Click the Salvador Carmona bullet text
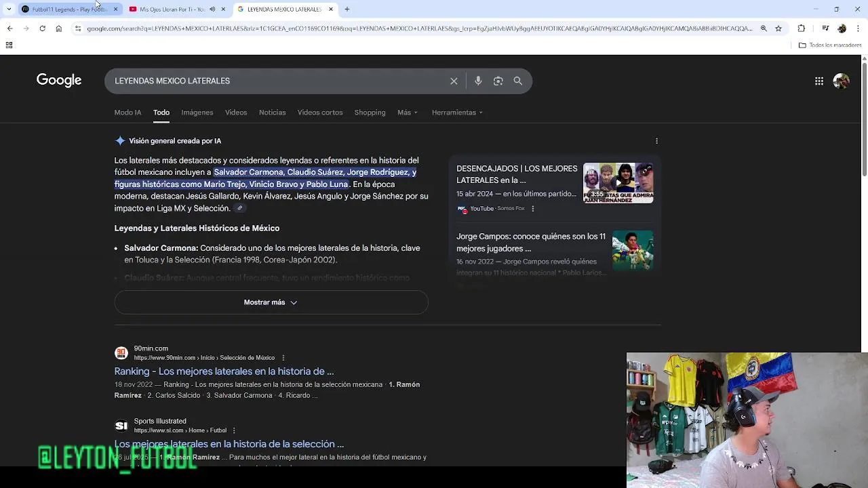 click(272, 253)
